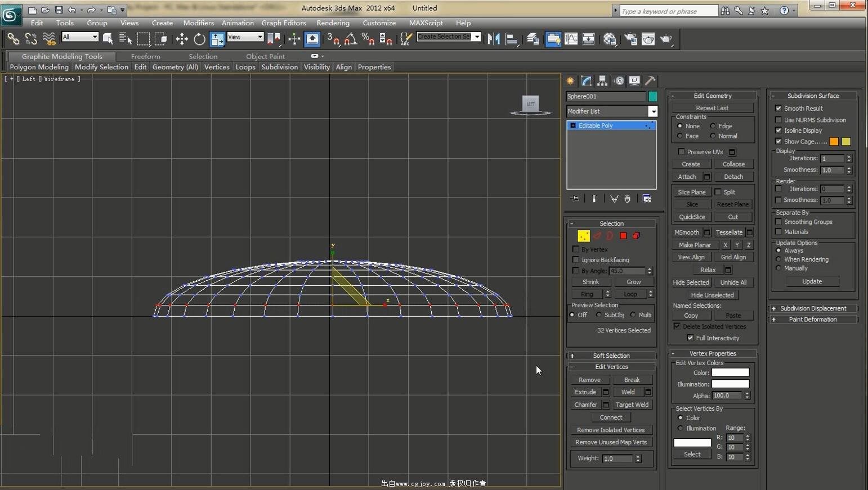Toggle the 3D Snaps icon
The height and width of the screenshot is (490, 868).
tap(333, 39)
